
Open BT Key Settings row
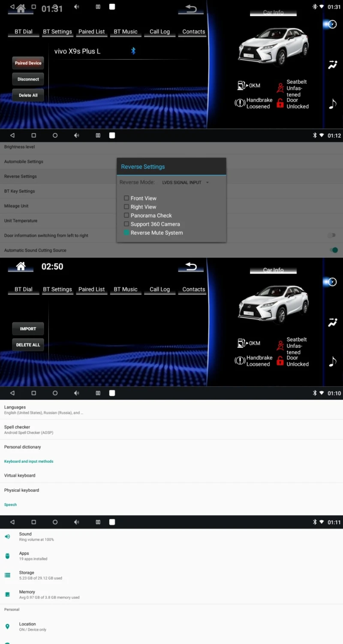[x=171, y=191]
